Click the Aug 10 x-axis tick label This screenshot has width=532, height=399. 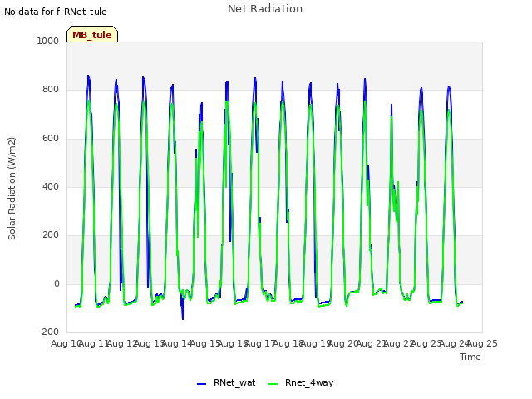[66, 343]
